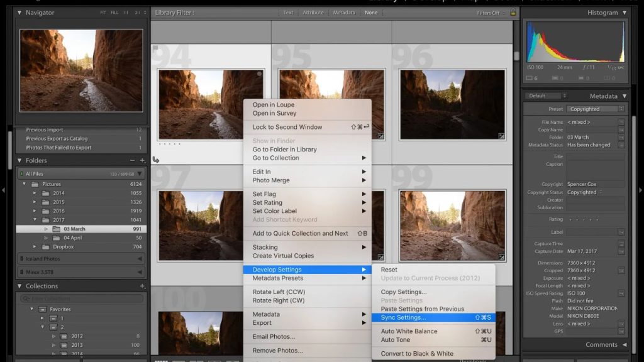Viewport: 644px width, 362px height.
Task: Click Auto White Balance in submenu
Action: tap(409, 331)
